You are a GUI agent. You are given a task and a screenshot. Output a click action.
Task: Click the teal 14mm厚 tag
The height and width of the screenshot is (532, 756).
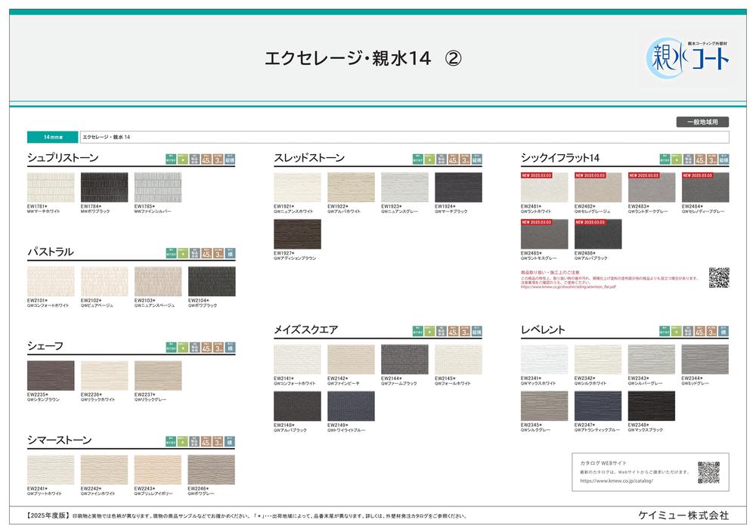(x=53, y=138)
